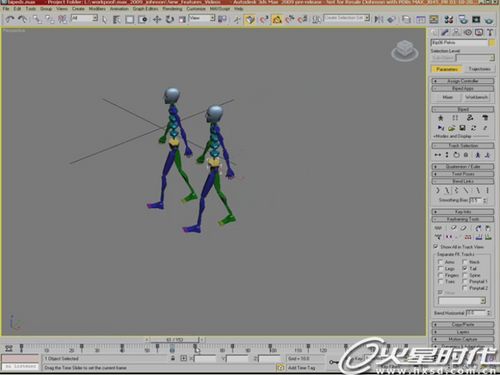Switch to the Utilities command panel
The width and height of the screenshot is (500, 375).
click(490, 32)
